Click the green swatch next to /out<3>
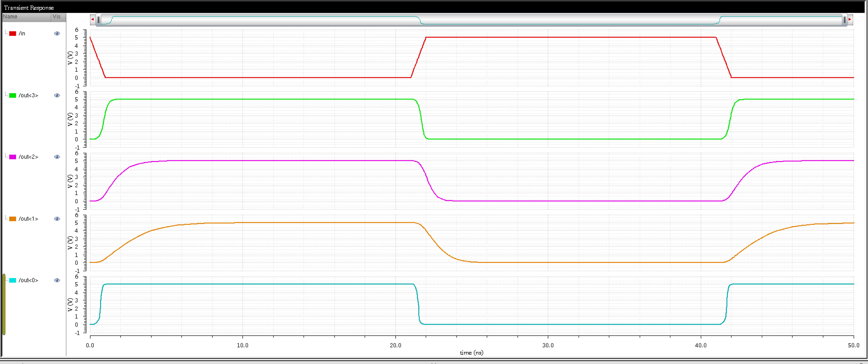This screenshot has height=364, width=868. [13, 95]
